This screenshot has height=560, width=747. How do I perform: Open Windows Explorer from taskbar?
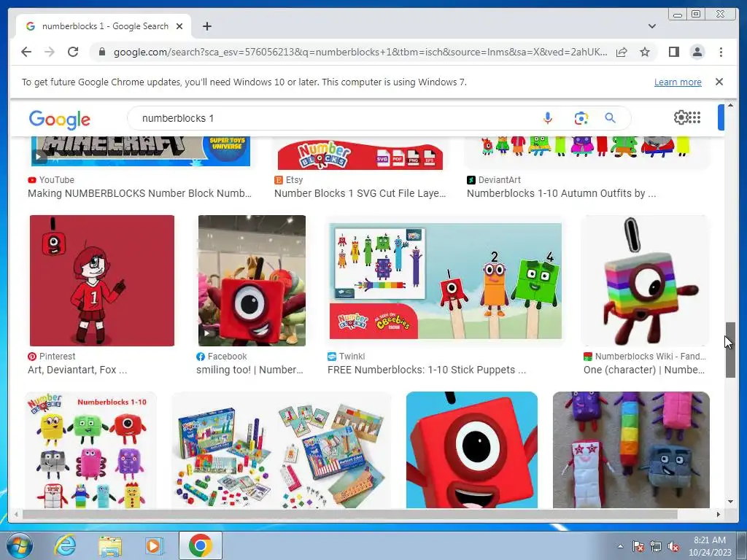pyautogui.click(x=110, y=545)
